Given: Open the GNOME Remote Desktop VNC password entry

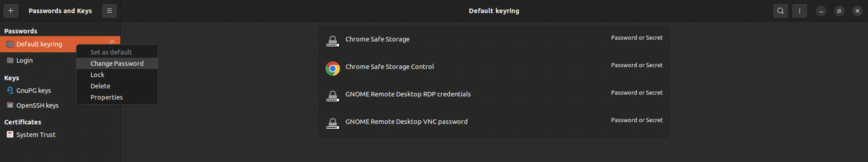Looking at the screenshot, I should [406, 122].
